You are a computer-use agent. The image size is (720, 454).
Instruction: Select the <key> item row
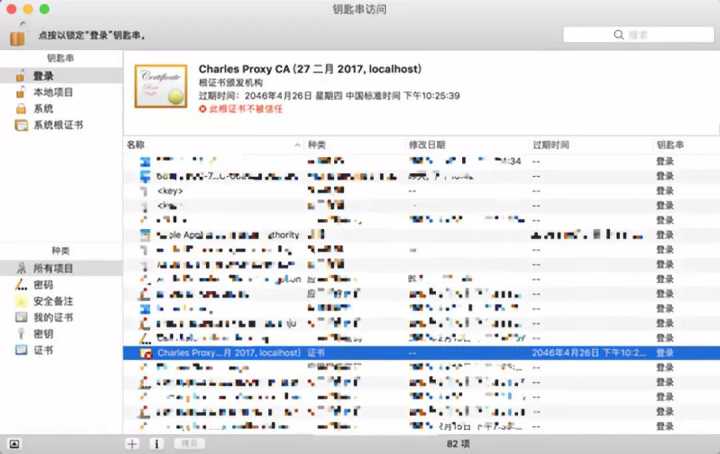421,191
